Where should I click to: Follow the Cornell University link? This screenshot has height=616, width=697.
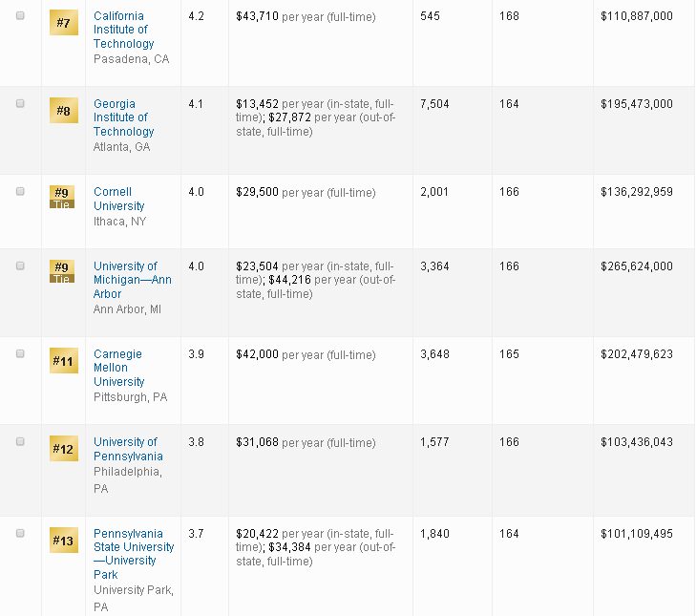(118, 199)
